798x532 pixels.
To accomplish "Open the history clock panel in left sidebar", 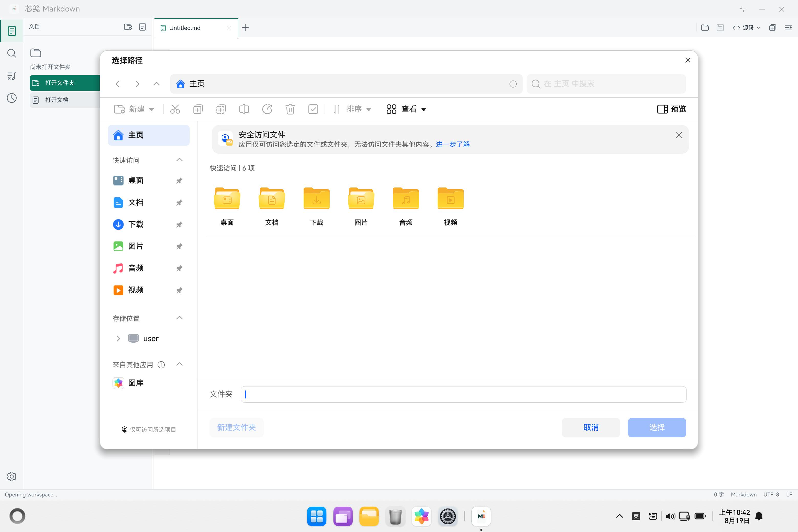I will point(12,98).
